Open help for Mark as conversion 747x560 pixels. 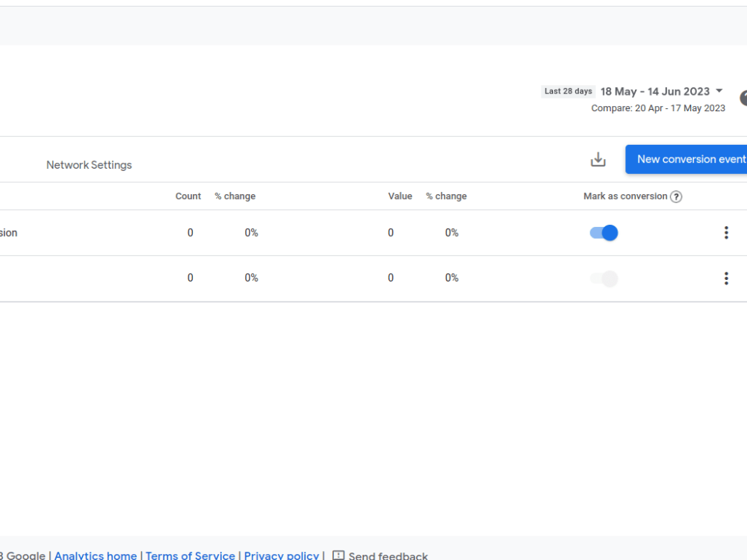coord(676,196)
